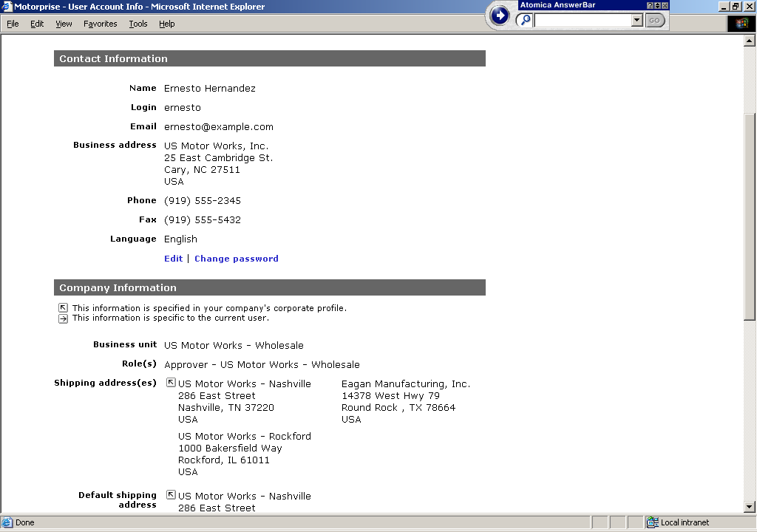The height and width of the screenshot is (532, 757).
Task: Click the Internet Explorer icon in title bar
Action: (6, 6)
